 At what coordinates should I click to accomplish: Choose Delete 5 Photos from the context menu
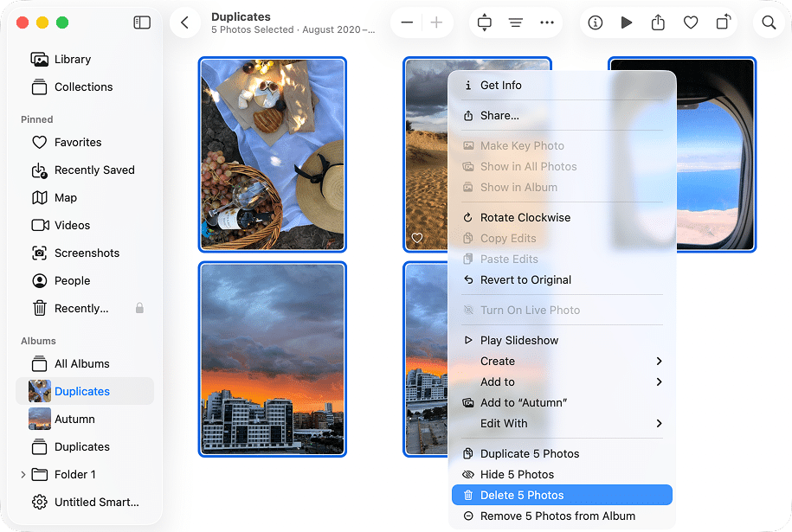point(525,494)
